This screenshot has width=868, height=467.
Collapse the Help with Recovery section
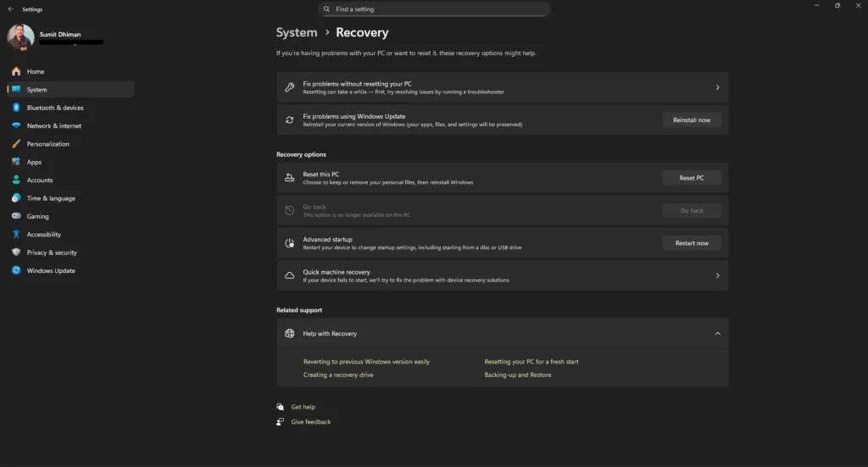pyautogui.click(x=717, y=334)
